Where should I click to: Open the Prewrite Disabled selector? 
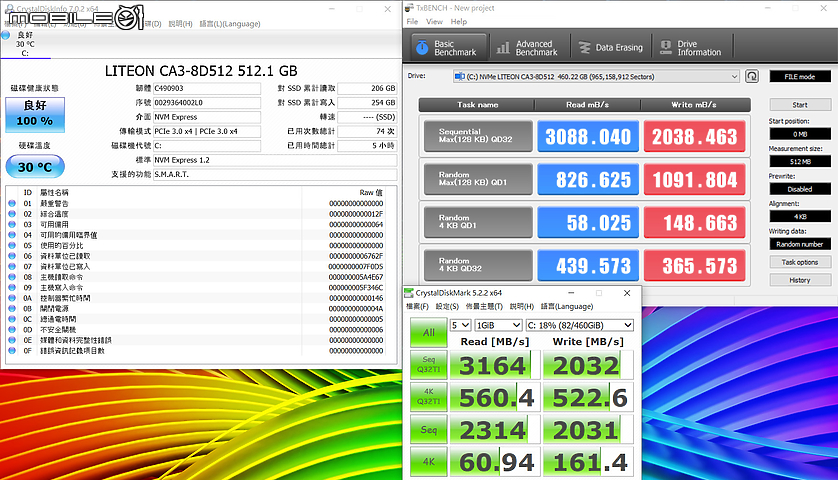click(800, 189)
